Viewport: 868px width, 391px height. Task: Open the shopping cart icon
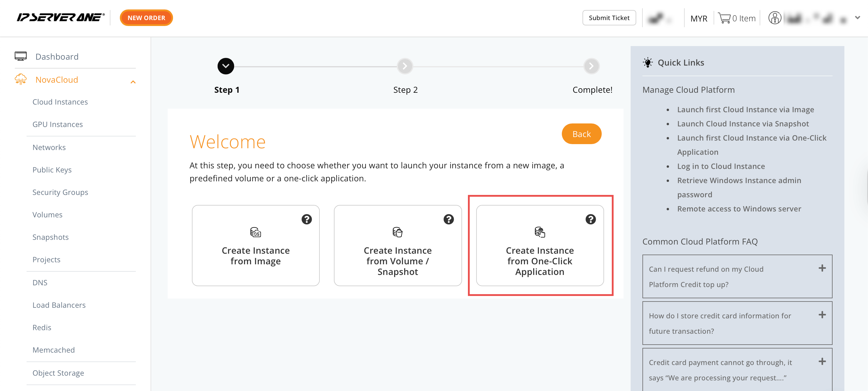(x=724, y=18)
